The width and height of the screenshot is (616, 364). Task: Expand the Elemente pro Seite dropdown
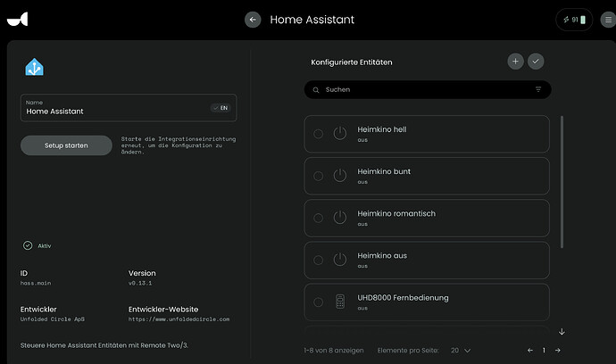pos(461,351)
